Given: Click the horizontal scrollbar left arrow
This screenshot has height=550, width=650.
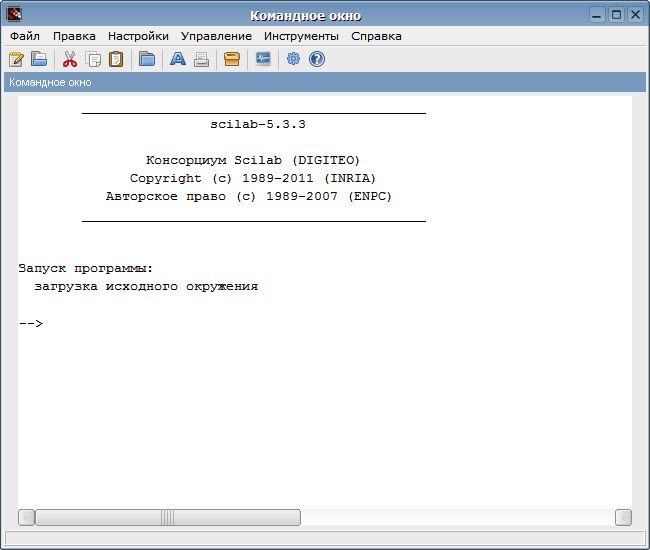Looking at the screenshot, I should 27,517.
